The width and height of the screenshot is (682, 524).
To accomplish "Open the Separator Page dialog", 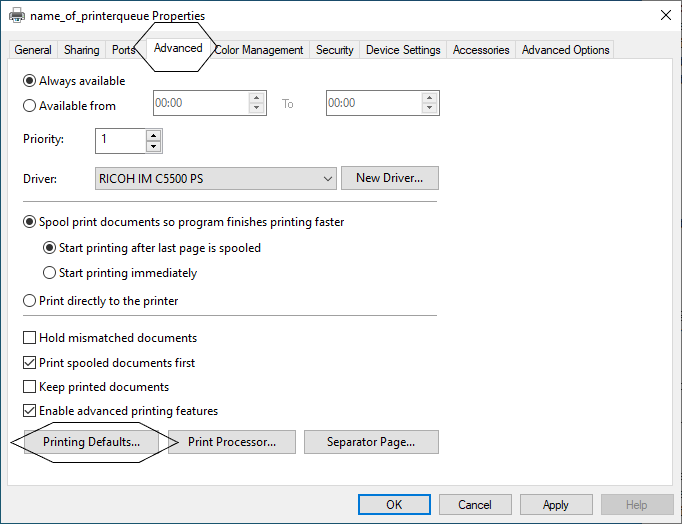I will [370, 442].
